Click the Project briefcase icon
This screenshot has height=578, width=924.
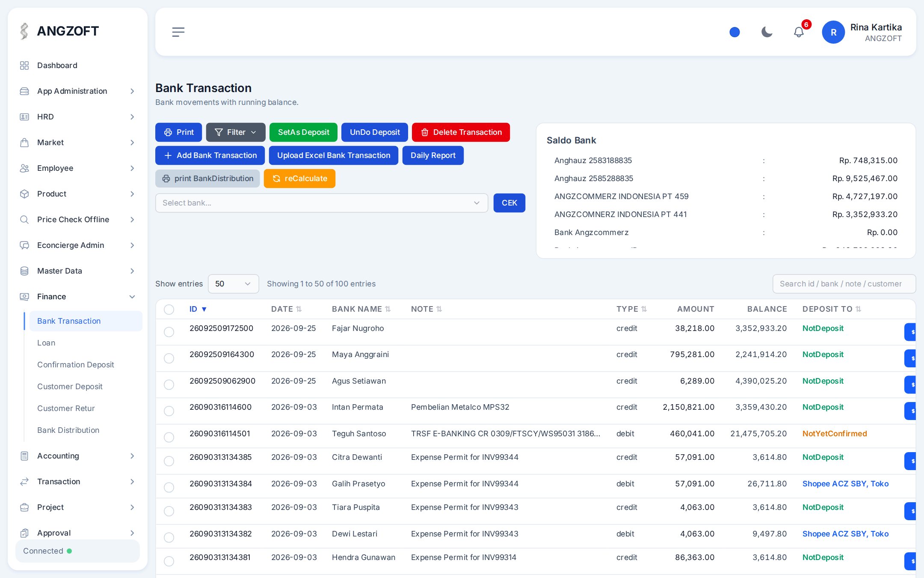(24, 507)
